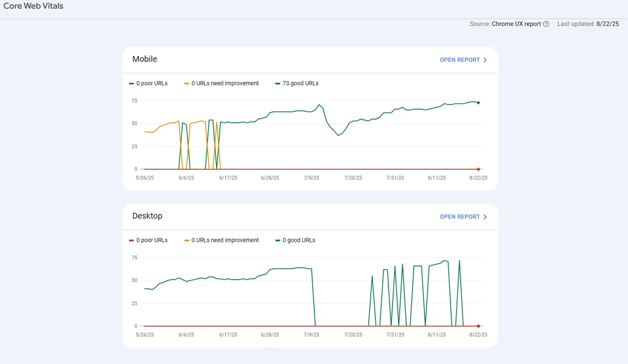Click the red dot at the Mobile chart end

pos(478,169)
